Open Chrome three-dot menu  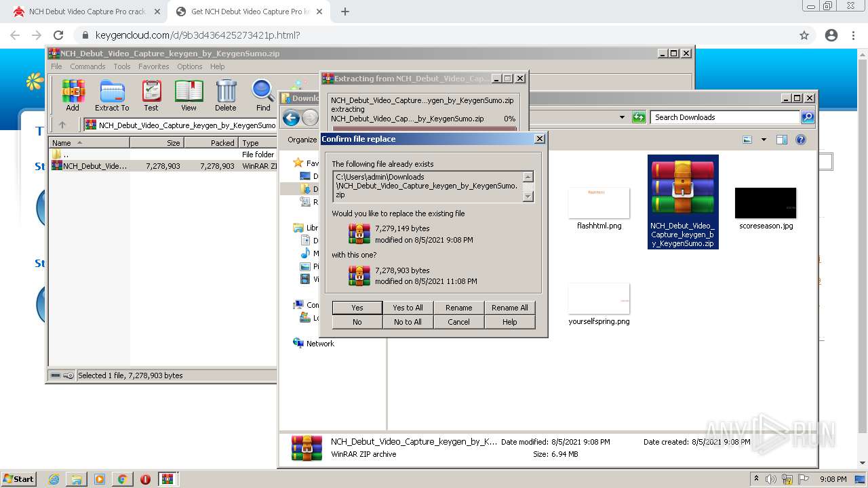[854, 35]
